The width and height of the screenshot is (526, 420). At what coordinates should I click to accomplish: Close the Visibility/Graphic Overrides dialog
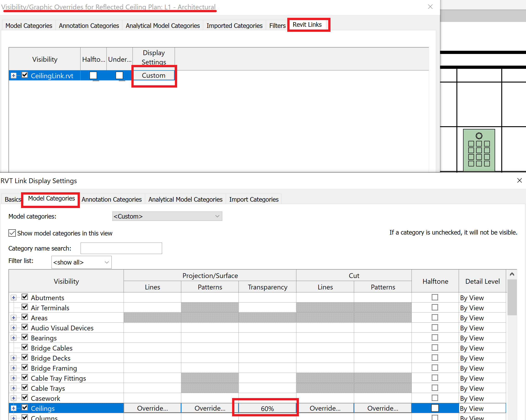coord(430,7)
